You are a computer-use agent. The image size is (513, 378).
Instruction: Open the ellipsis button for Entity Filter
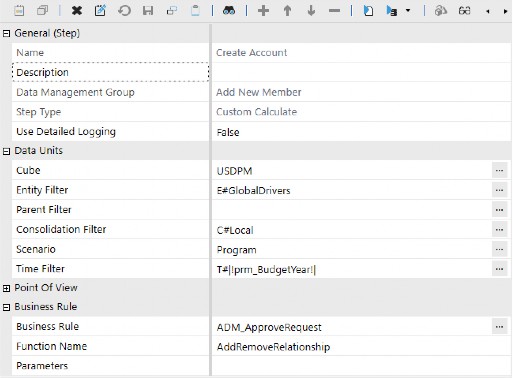499,190
